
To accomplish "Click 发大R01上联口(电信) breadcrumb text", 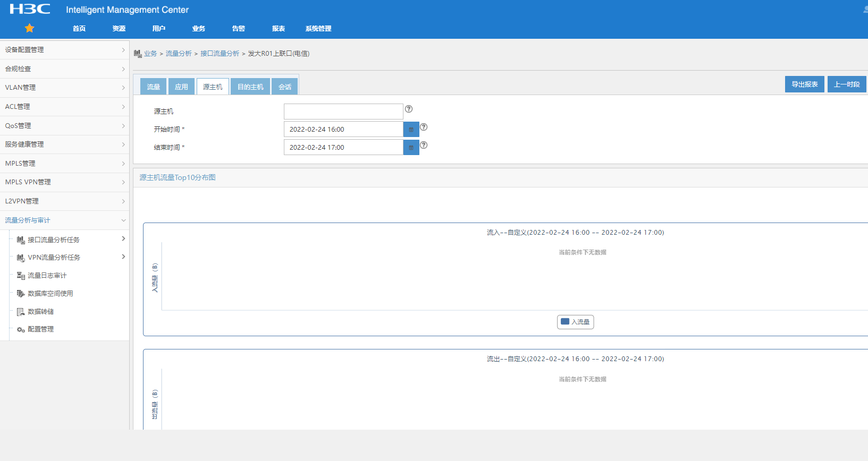I will (279, 54).
